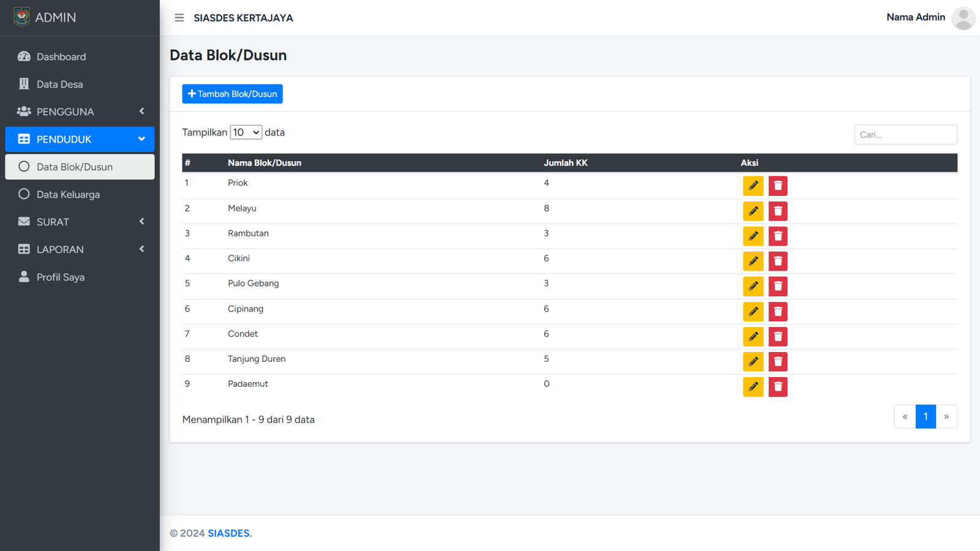Click the hamburger menu toggle icon
Screen dimensions: 980x551
point(179,18)
